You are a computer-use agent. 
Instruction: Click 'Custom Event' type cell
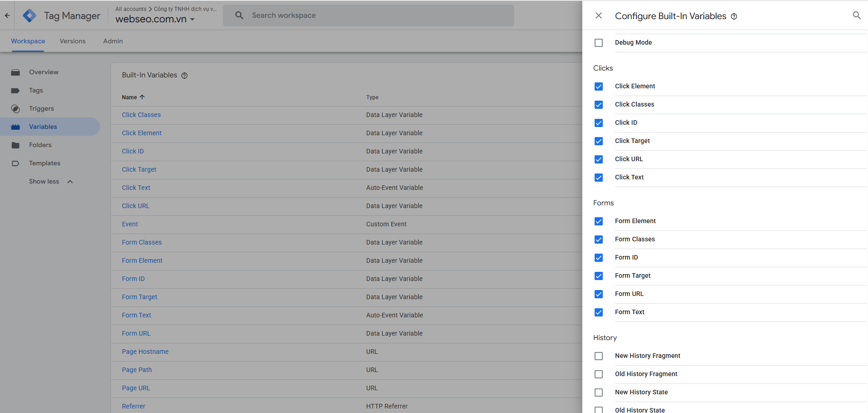pos(386,224)
